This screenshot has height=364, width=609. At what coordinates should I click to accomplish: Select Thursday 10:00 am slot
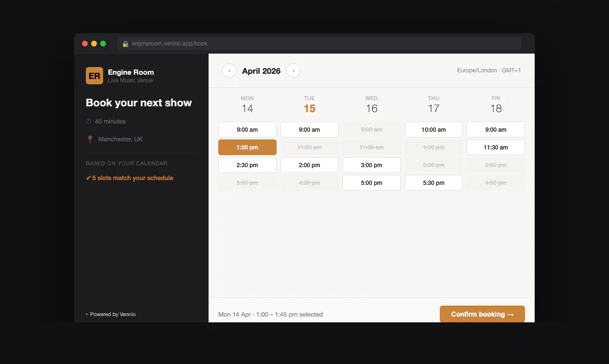click(x=433, y=130)
